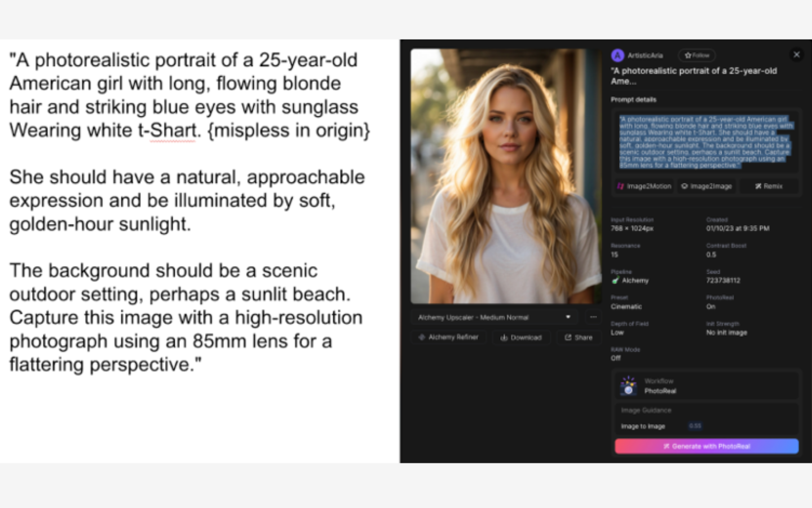The image size is (812, 508).
Task: Click the Image to Image strength value
Action: pyautogui.click(x=695, y=426)
